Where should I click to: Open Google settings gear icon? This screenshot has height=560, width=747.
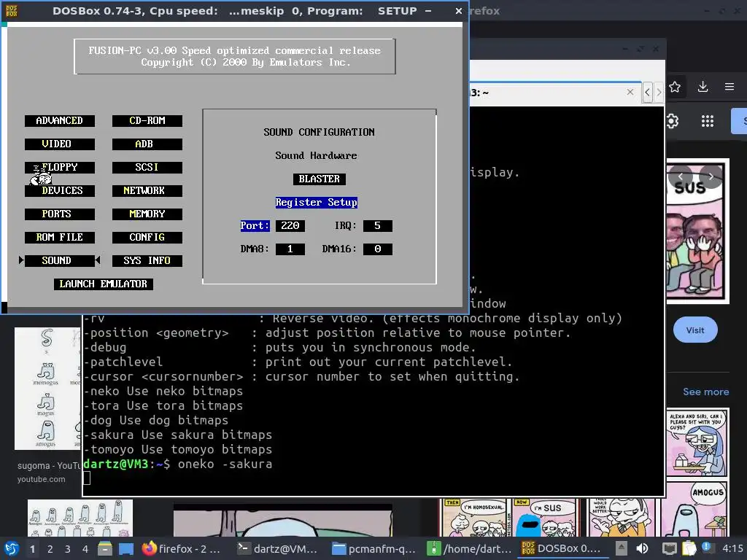pos(672,121)
